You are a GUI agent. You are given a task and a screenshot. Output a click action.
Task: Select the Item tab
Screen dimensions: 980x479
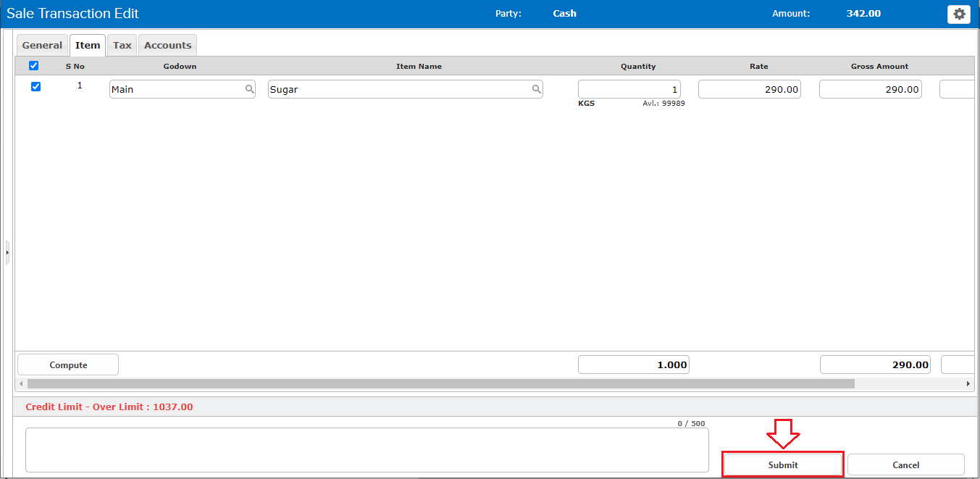pyautogui.click(x=88, y=45)
